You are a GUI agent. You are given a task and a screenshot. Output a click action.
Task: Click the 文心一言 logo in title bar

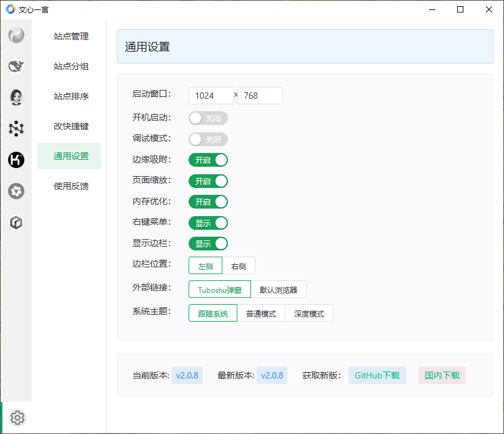pos(10,9)
